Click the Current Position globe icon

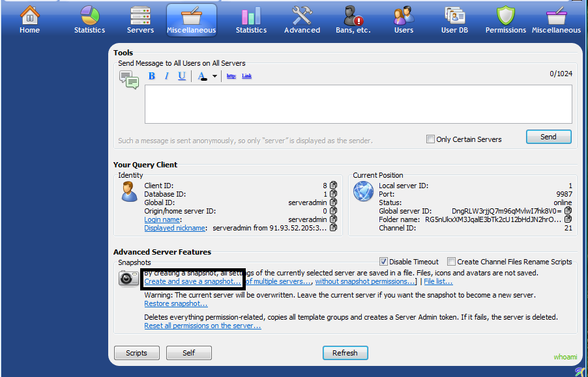click(363, 191)
